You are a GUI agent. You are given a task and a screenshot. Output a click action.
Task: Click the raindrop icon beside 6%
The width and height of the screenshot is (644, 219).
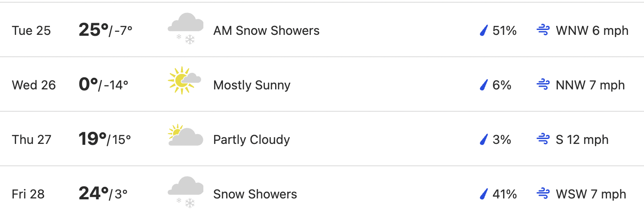[x=484, y=85]
